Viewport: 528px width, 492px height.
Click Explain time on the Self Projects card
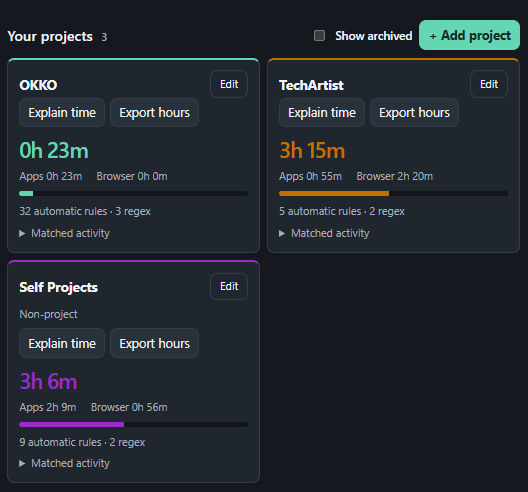[x=62, y=343]
